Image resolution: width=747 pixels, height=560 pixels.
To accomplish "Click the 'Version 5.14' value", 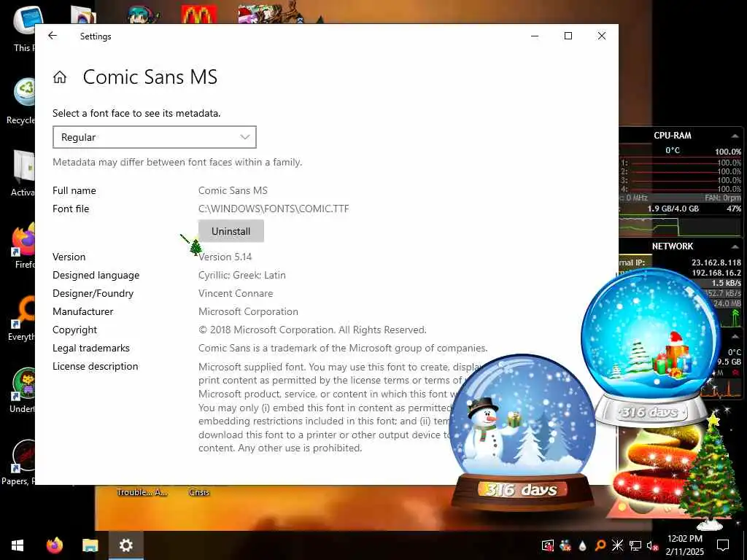I will [x=225, y=257].
